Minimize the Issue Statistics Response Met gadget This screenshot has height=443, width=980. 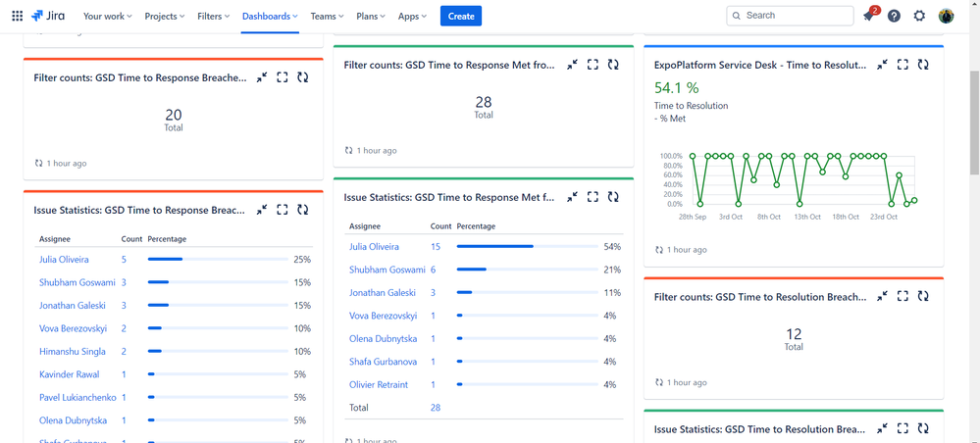click(573, 197)
